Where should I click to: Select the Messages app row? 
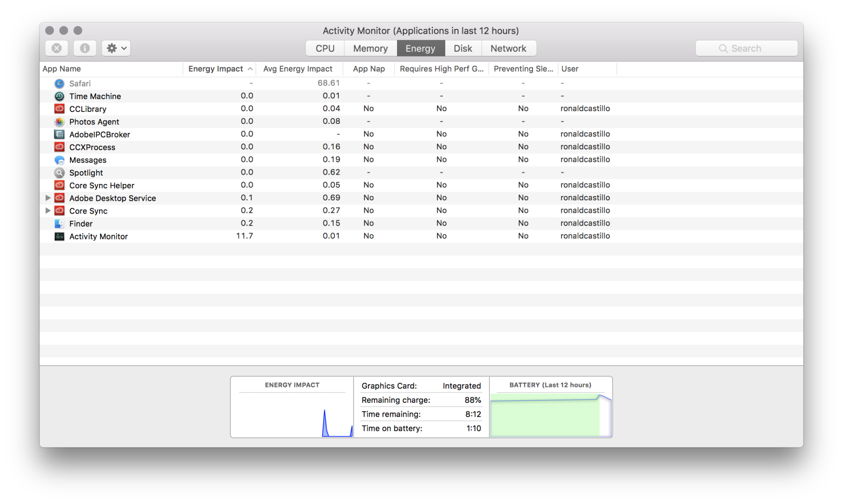point(421,160)
